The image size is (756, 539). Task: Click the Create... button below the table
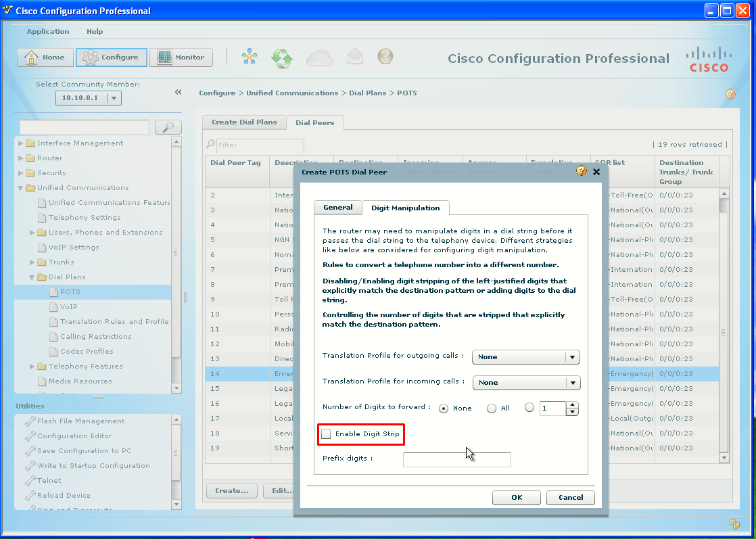tap(232, 491)
